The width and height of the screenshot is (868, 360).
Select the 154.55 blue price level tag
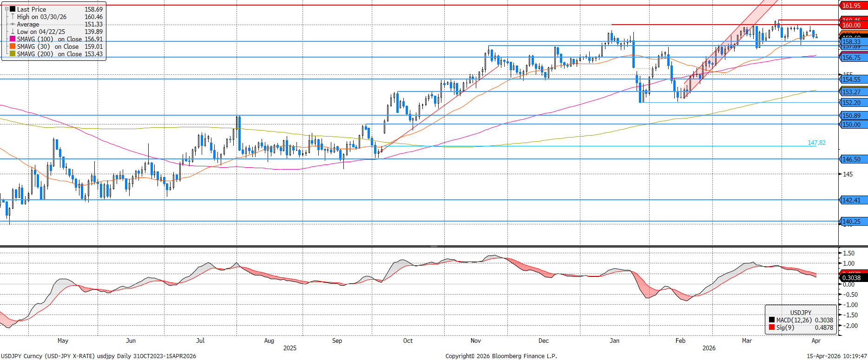[852, 79]
